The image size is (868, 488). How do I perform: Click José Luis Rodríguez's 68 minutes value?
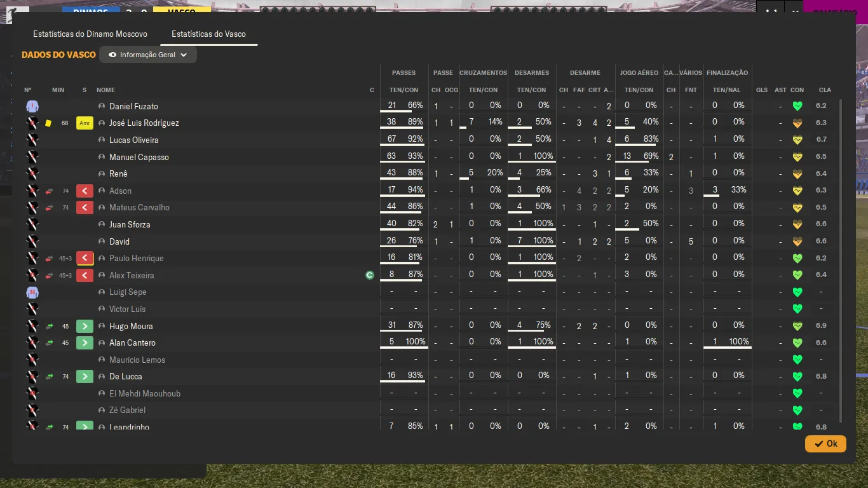[x=65, y=123]
